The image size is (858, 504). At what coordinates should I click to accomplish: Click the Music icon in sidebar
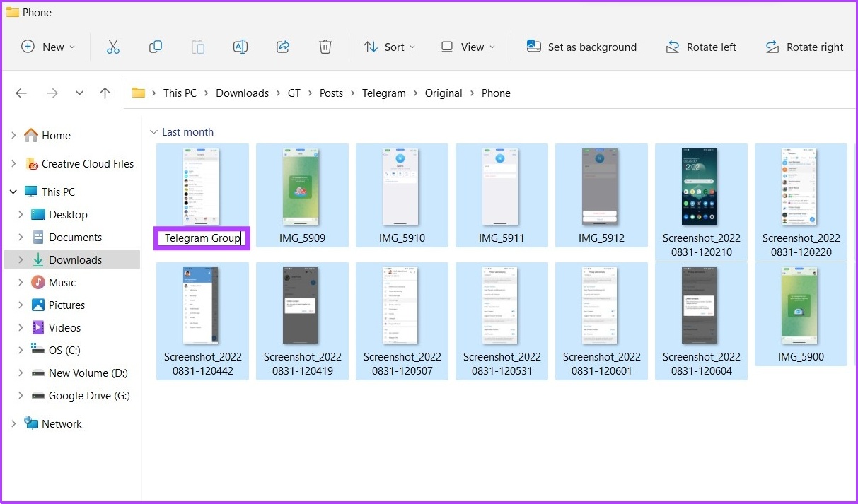(x=38, y=282)
